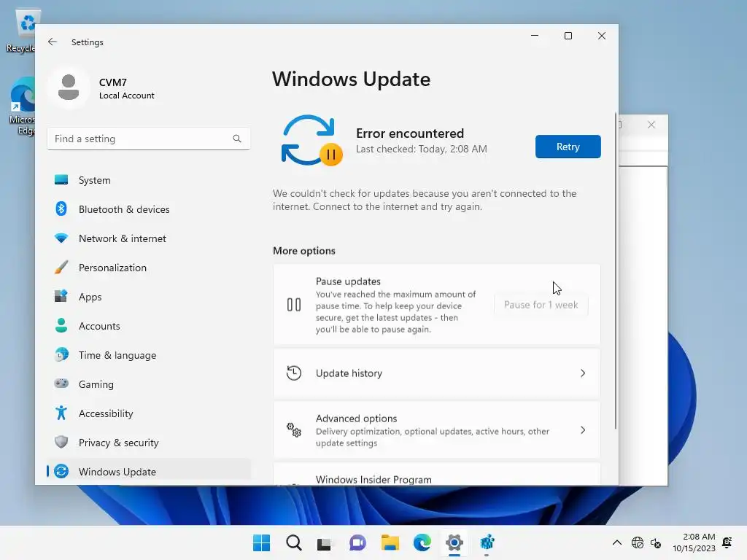Select System in the sidebar

pos(149,180)
